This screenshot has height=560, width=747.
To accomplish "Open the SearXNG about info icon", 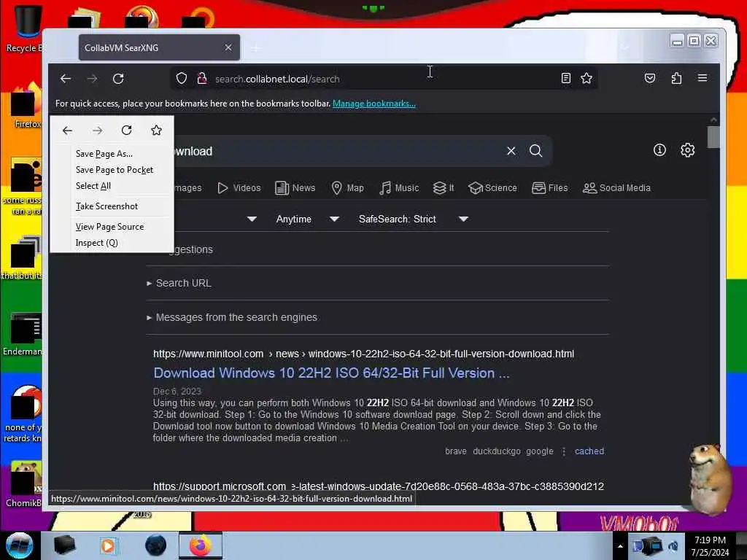I will pyautogui.click(x=659, y=150).
